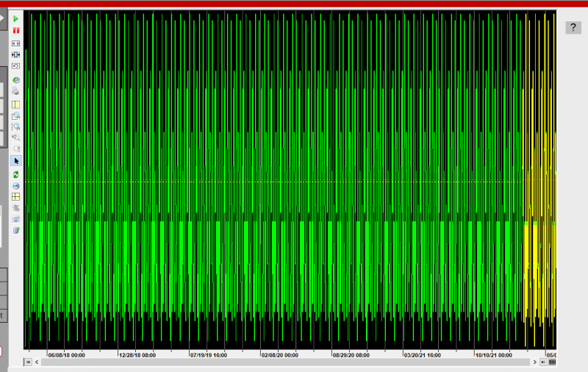Open help with question mark button
This screenshot has height=372, width=588.
point(573,27)
